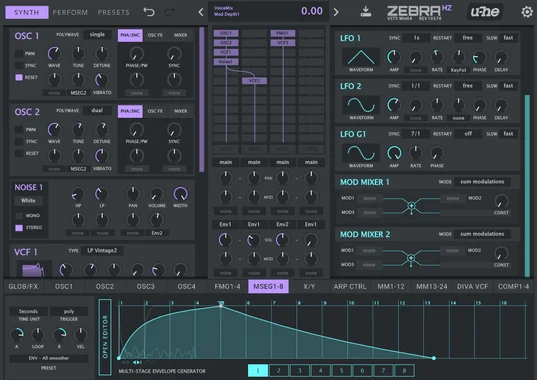The image size is (537, 380).
Task: Click the u-he logo
Action: pyautogui.click(x=485, y=12)
